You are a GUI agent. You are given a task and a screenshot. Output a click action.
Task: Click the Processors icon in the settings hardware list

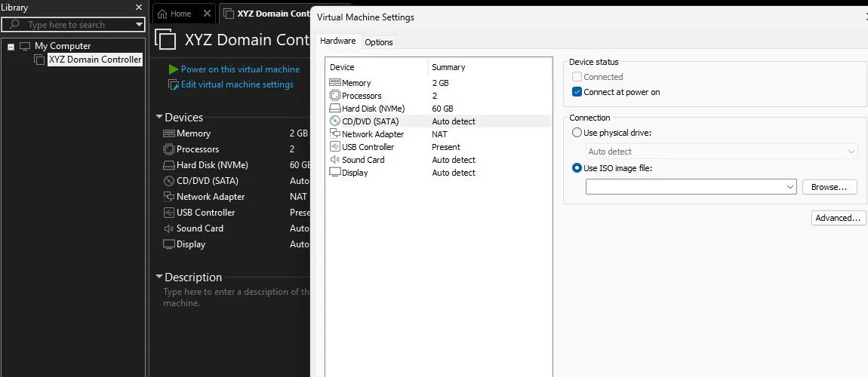(335, 96)
